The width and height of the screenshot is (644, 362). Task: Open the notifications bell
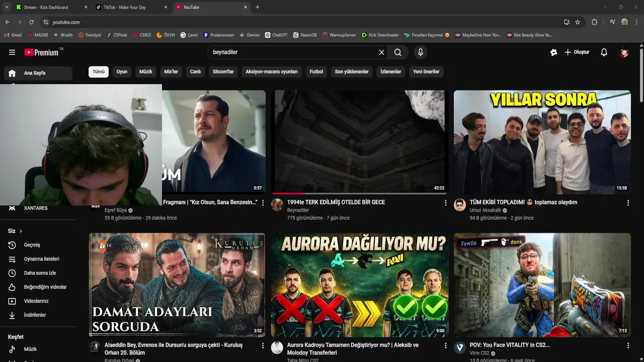604,52
